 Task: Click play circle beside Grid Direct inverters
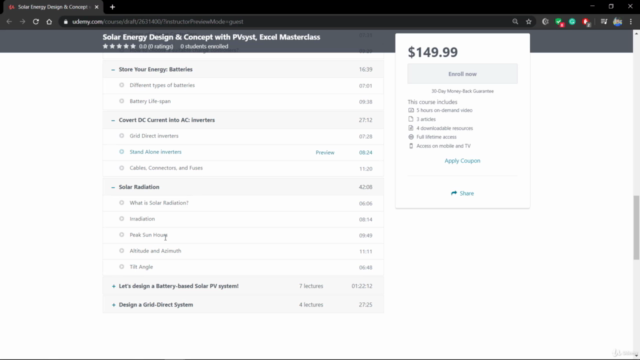(122, 136)
